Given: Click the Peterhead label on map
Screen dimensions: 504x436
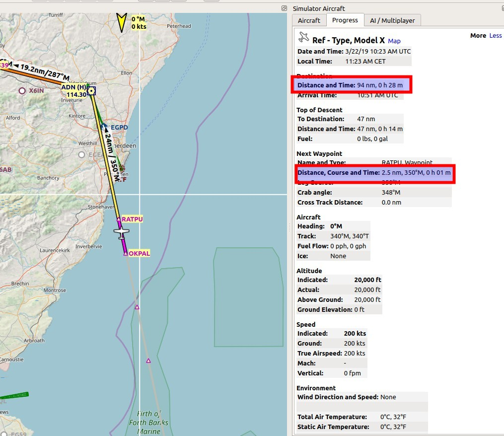Looking at the screenshot, I should click(179, 26).
